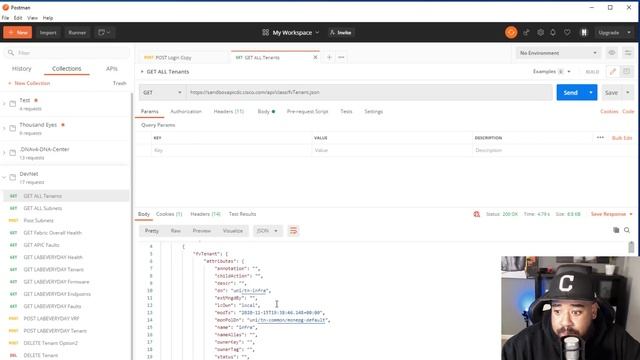
Task: Expand the Thousand Eyes collection chevron
Action: [4, 128]
